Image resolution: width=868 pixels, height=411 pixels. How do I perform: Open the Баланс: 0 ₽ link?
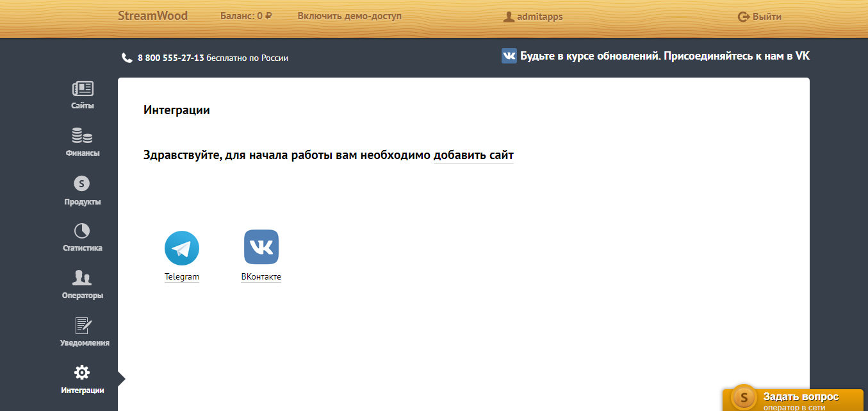246,17
